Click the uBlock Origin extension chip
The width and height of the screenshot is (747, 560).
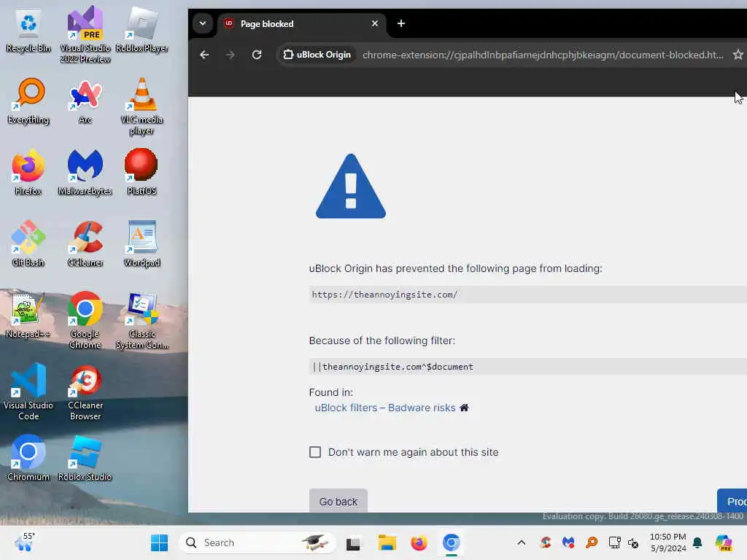click(317, 55)
